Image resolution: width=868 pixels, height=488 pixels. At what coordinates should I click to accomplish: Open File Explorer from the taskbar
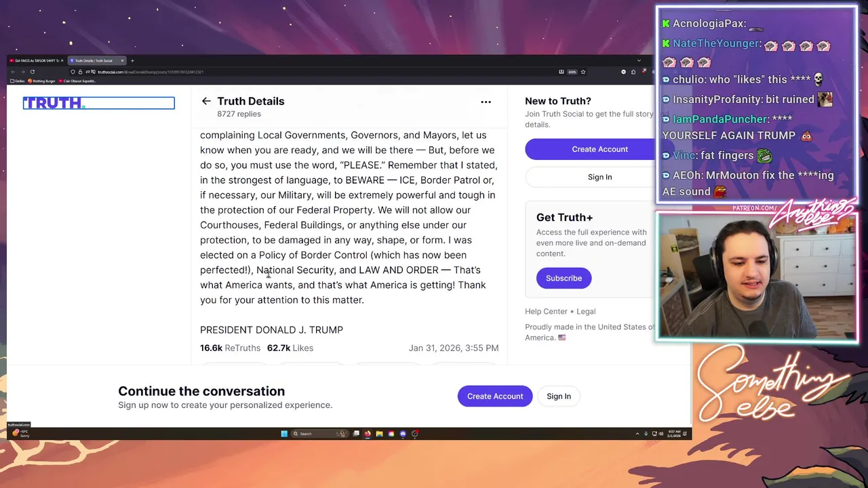(379, 434)
